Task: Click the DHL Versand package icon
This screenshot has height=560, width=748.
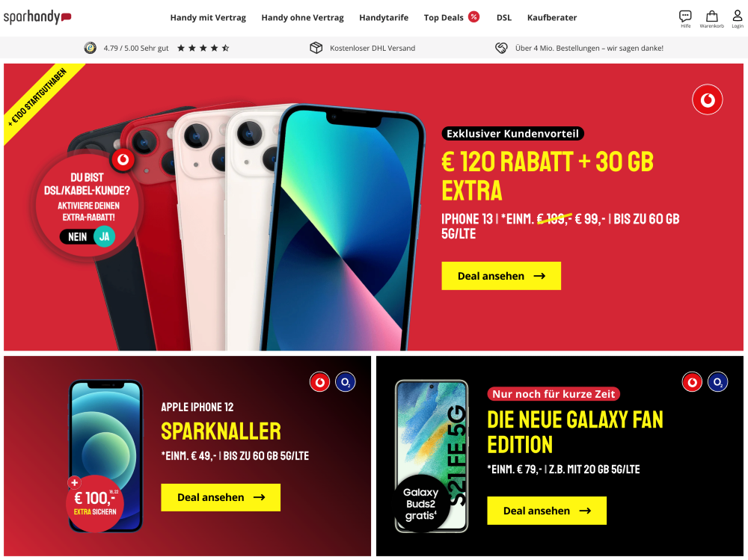Action: click(x=316, y=48)
